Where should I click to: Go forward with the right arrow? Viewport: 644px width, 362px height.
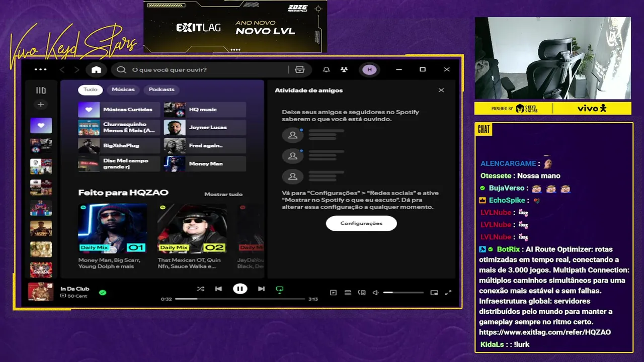tap(76, 69)
